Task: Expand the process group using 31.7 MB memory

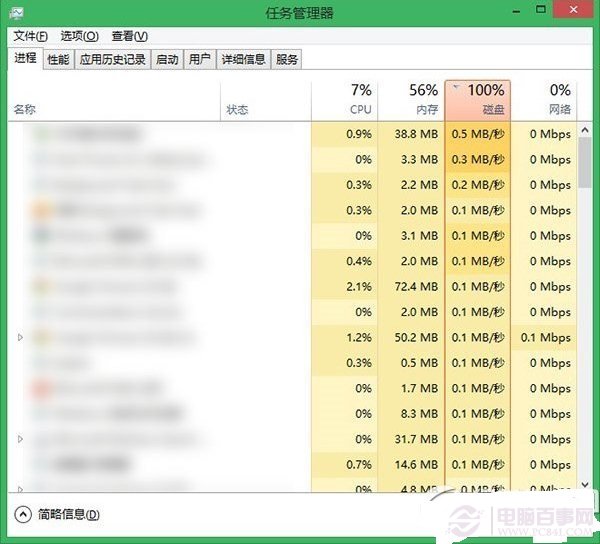Action: (x=21, y=439)
